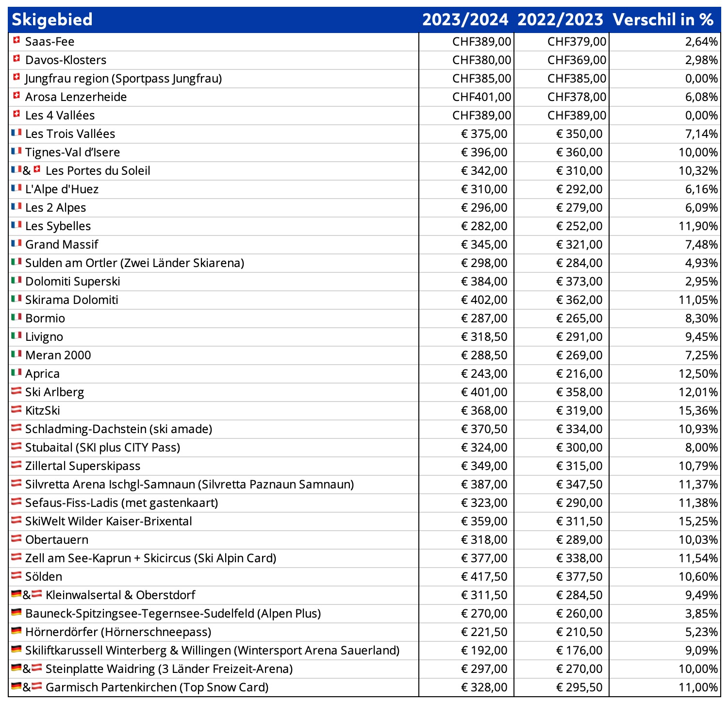Screen dimensions: 728x704
Task: Click the Austrian flag next to Ski Arlberg
Action: point(17,390)
